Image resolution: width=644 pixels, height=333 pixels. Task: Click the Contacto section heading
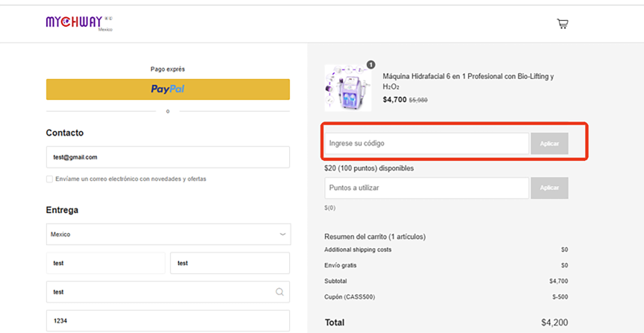(65, 133)
